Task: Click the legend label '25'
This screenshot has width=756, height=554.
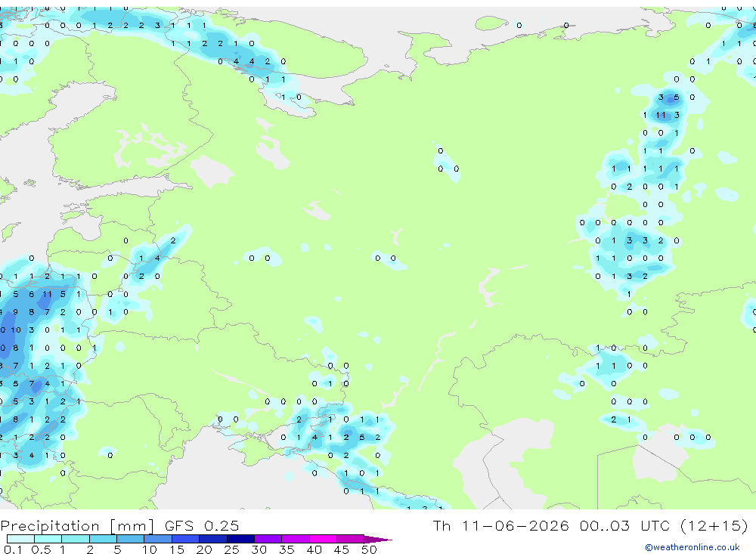Action: coord(231,549)
